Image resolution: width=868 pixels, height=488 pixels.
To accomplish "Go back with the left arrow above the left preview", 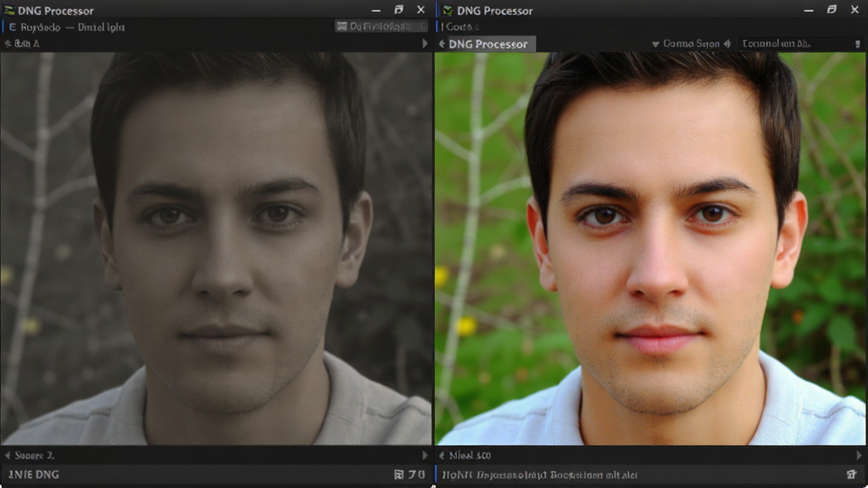I will click(8, 43).
